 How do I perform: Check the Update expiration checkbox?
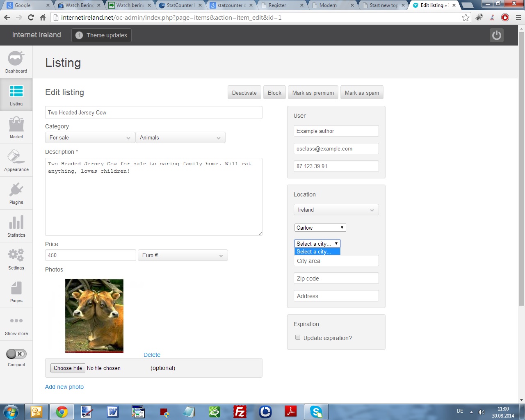(x=298, y=338)
